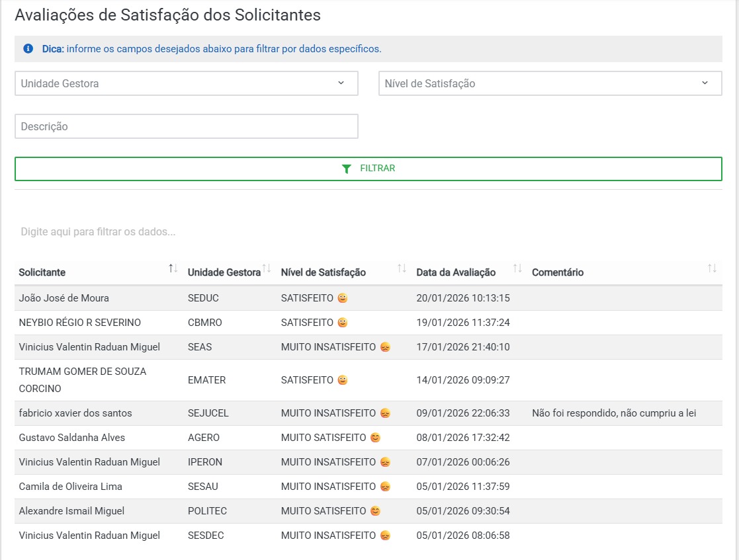Click the blue info icon beside Dica
Screen dimensions: 739x560
(x=28, y=49)
